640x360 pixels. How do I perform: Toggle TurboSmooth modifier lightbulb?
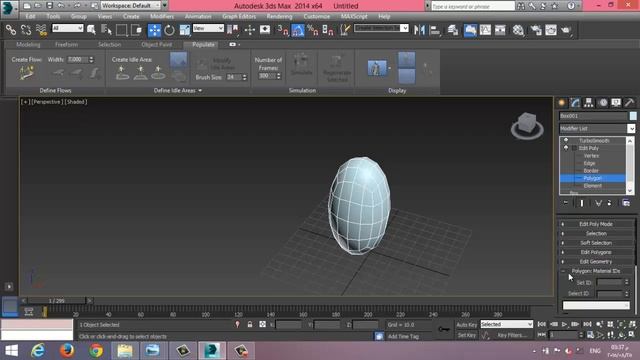(566, 140)
